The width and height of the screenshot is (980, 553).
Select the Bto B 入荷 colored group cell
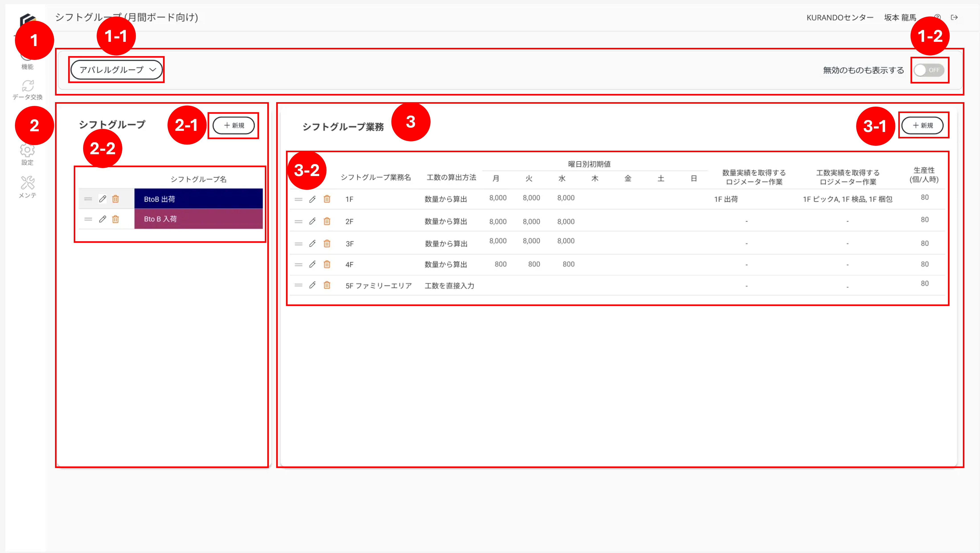point(198,219)
